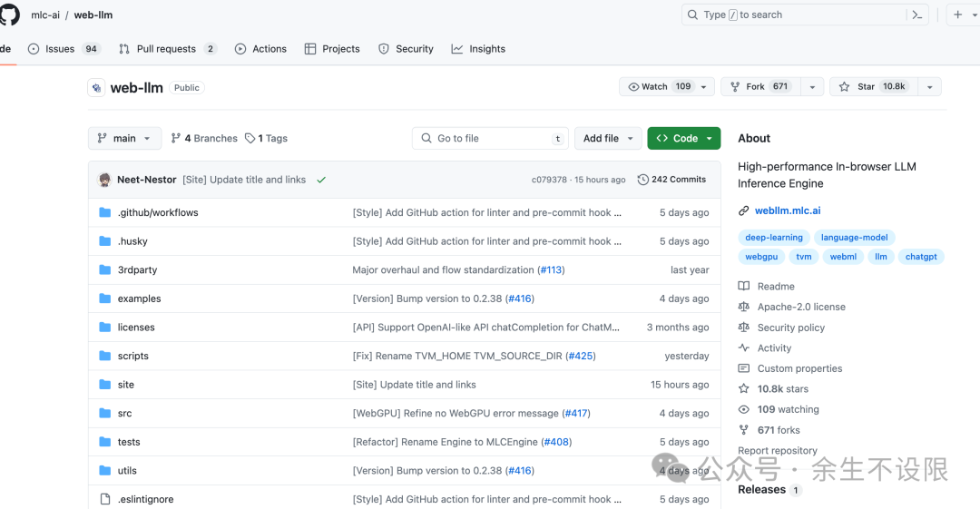Viewport: 980px width, 509px height.
Task: Click the tests folder icon
Action: pyautogui.click(x=105, y=442)
